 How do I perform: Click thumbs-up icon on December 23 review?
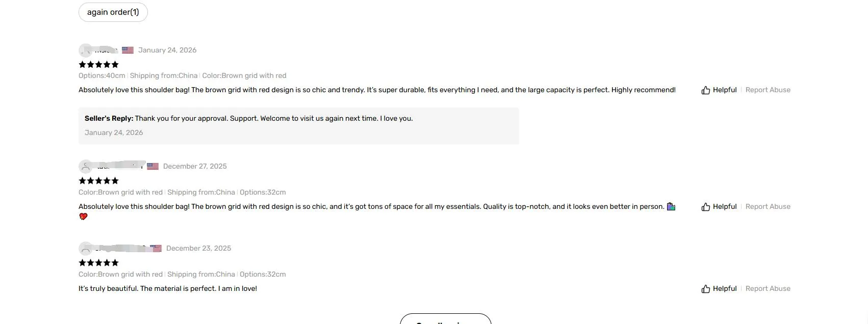click(x=706, y=289)
